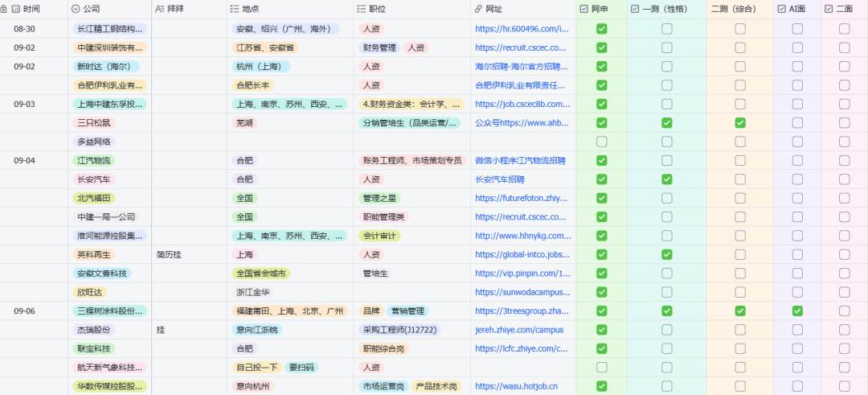Click the multi-select icon next to 职位

[x=362, y=10]
